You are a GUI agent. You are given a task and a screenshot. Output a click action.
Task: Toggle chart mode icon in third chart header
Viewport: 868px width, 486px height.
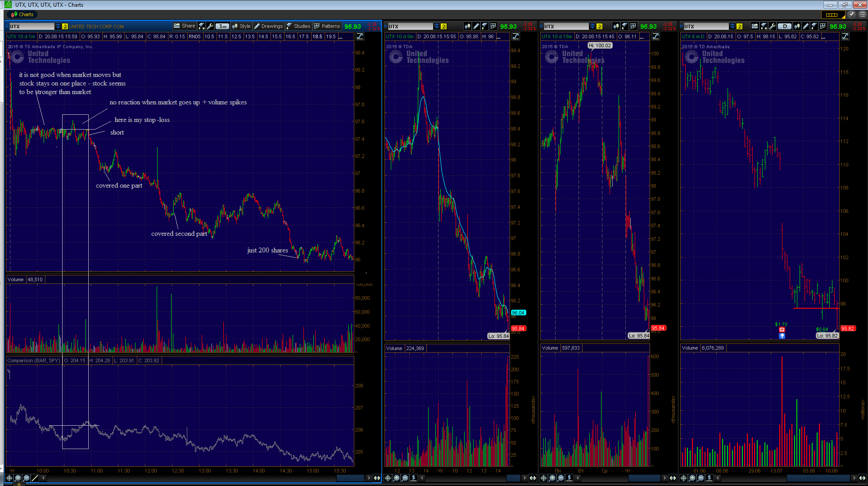(x=656, y=36)
